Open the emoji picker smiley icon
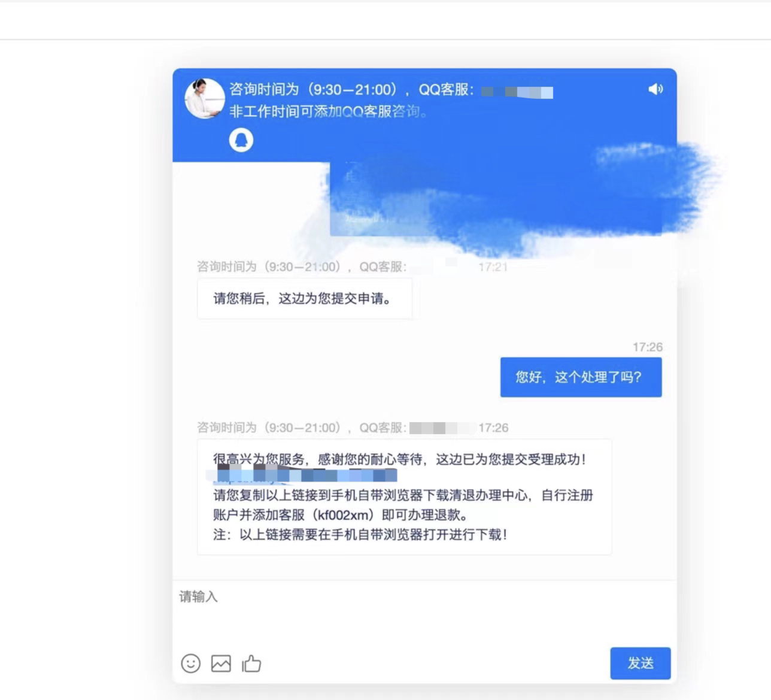Viewport: 771px width, 700px height. click(190, 663)
